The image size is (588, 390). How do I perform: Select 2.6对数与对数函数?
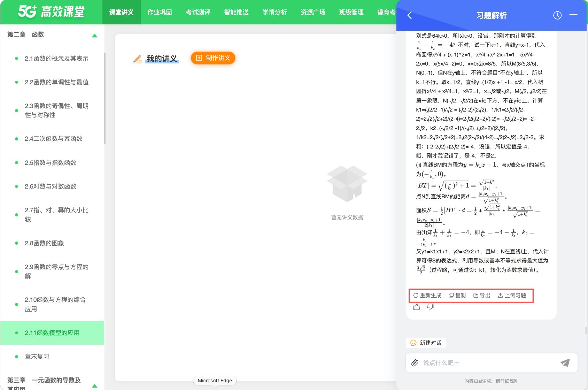tap(52, 186)
